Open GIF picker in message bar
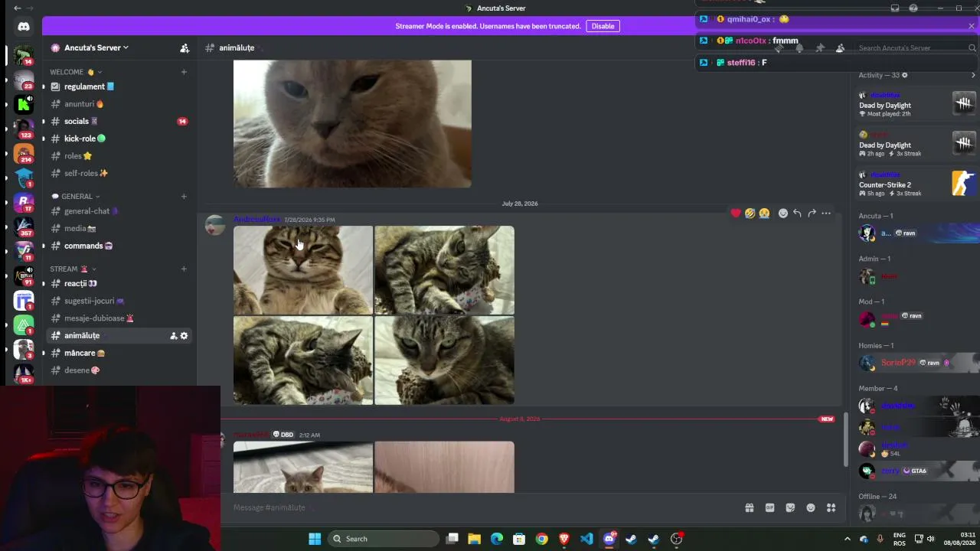The height and width of the screenshot is (551, 980). 769,507
